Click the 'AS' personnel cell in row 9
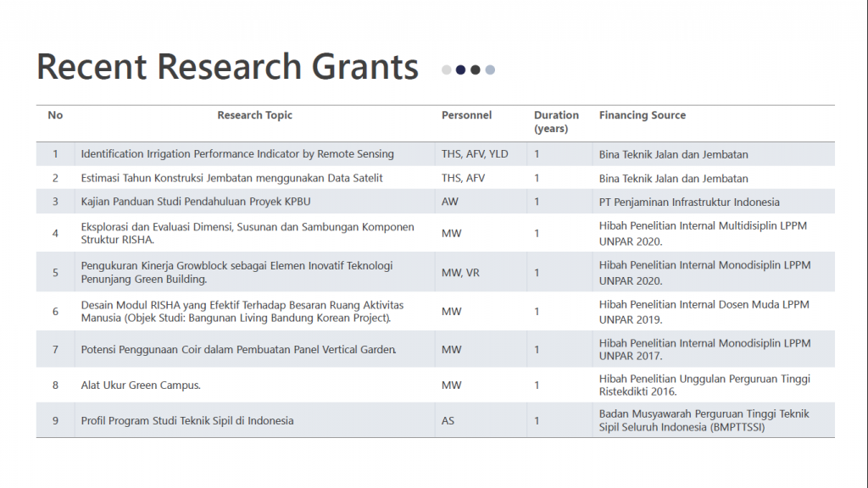 click(x=448, y=421)
